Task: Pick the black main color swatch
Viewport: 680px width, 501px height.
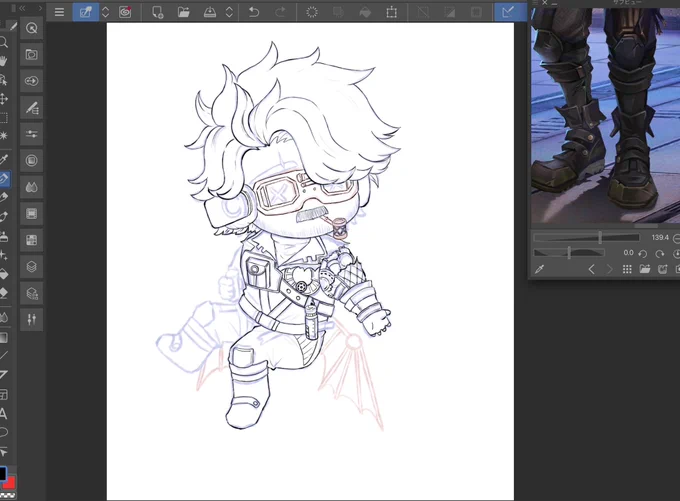Action: click(3, 473)
